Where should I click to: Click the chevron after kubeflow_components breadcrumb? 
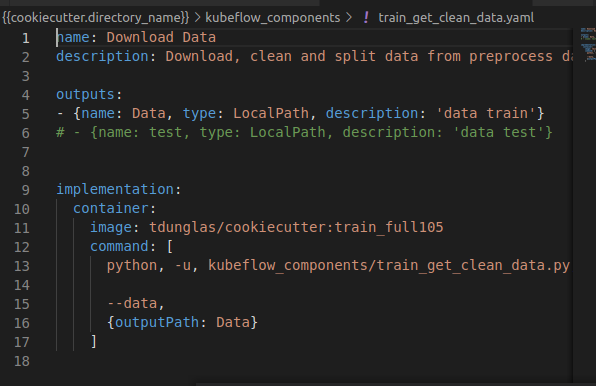(x=349, y=17)
